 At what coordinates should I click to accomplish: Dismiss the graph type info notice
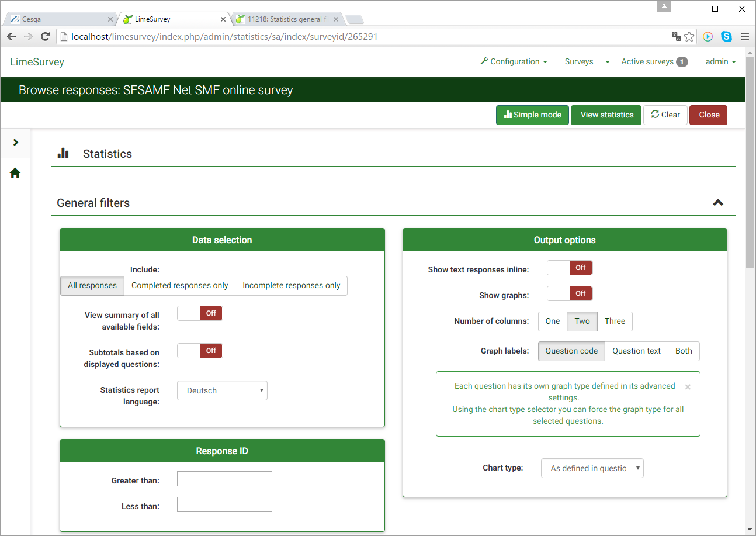[x=688, y=387]
